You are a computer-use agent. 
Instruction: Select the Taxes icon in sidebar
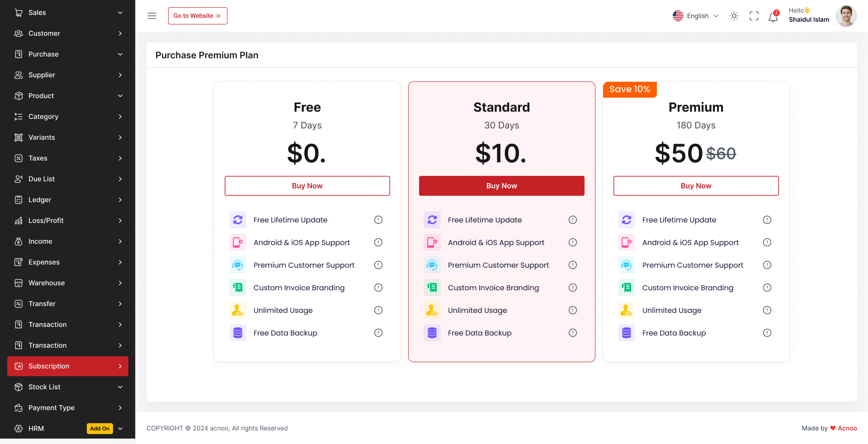[x=19, y=158]
